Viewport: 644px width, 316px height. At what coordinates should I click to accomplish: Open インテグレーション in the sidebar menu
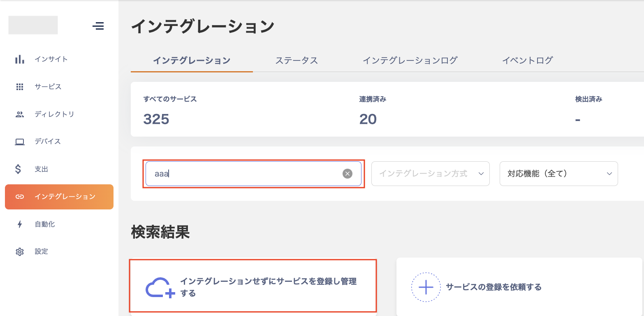(59, 197)
